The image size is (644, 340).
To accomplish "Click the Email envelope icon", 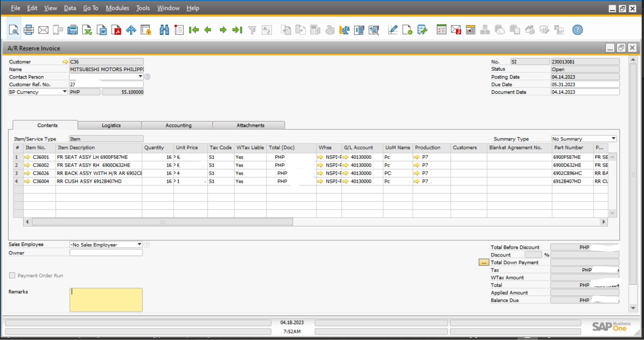I will (x=43, y=30).
